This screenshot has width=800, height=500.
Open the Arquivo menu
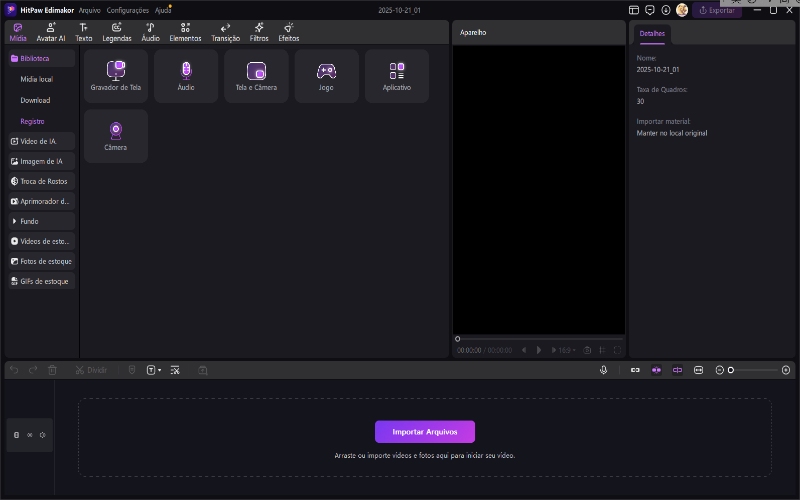pos(89,9)
